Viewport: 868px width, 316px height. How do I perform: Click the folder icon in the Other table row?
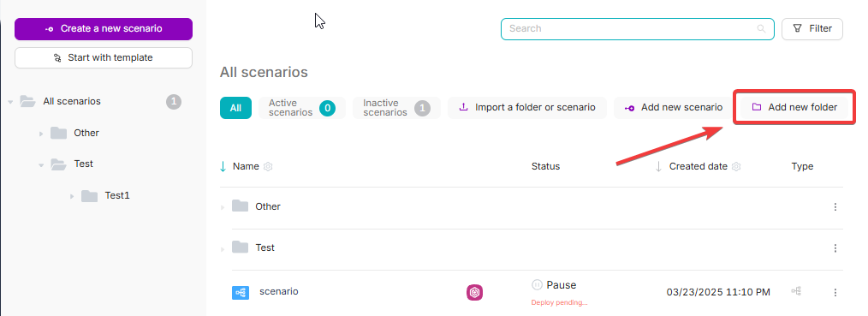[x=240, y=206]
